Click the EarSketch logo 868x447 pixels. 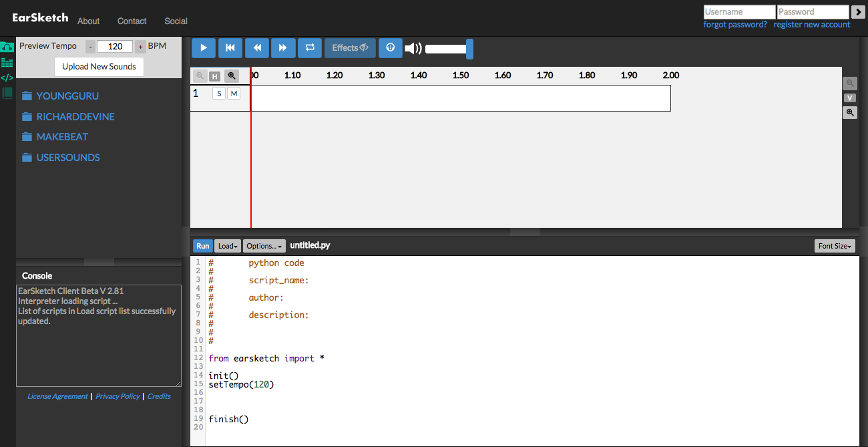tap(40, 18)
